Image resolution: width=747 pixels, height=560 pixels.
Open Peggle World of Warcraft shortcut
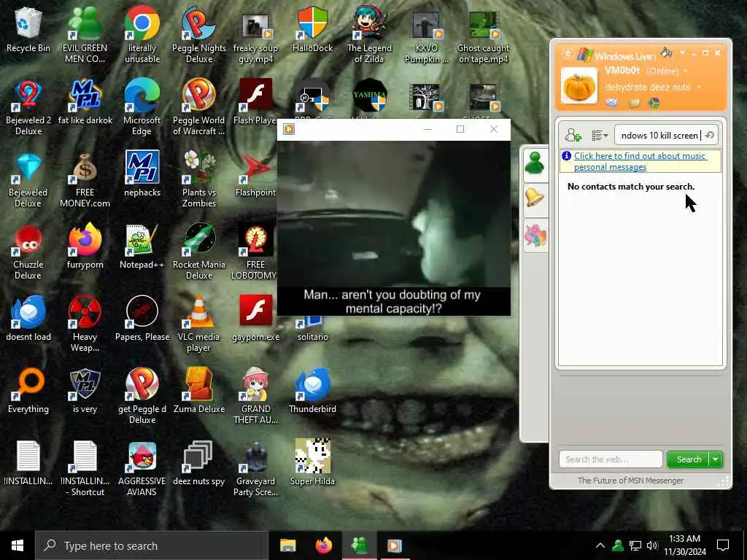tap(198, 107)
